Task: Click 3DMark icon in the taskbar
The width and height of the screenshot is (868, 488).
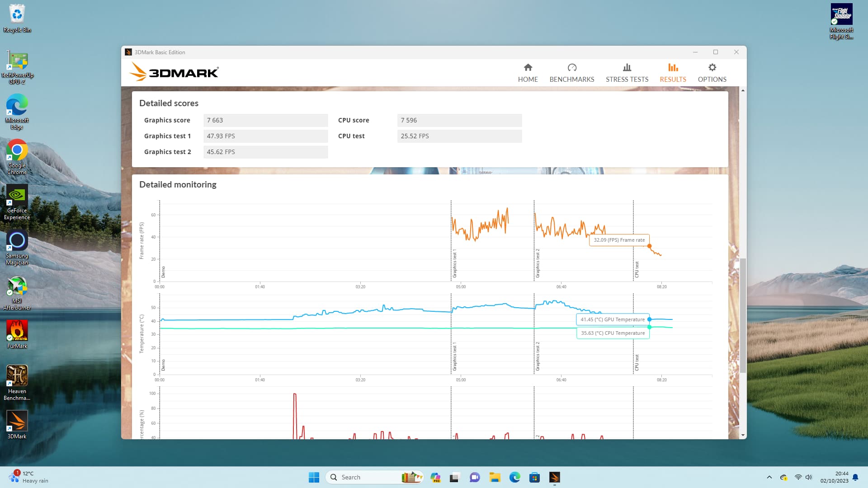Action: tap(554, 477)
